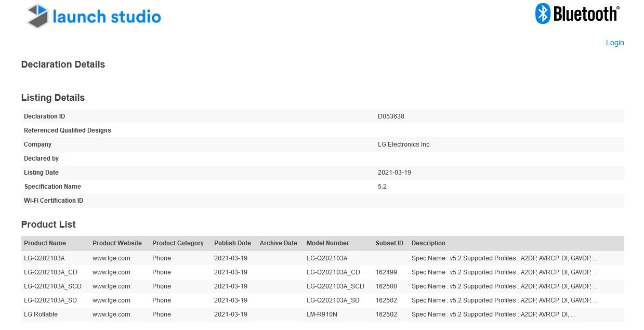The width and height of the screenshot is (644, 330).
Task: Click the Subset ID column header
Action: [389, 243]
